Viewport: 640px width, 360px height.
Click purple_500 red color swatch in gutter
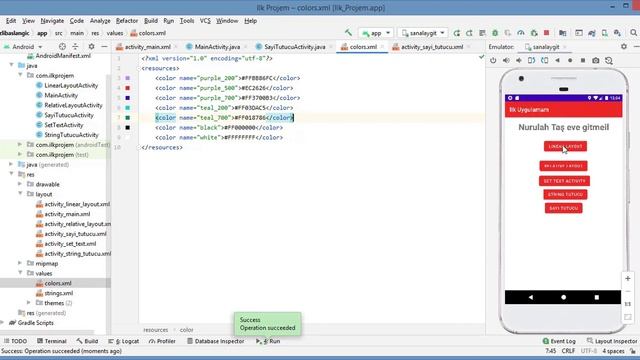(128, 88)
